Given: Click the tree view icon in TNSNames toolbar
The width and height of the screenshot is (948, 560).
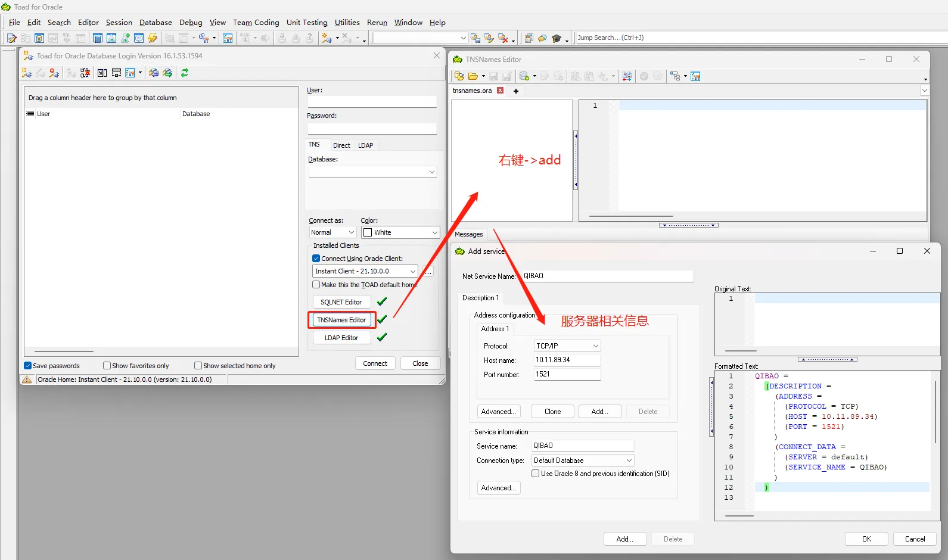Looking at the screenshot, I should [x=675, y=76].
